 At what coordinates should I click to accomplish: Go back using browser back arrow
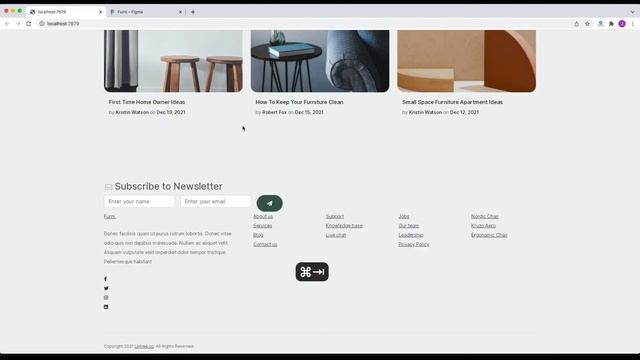pos(7,24)
